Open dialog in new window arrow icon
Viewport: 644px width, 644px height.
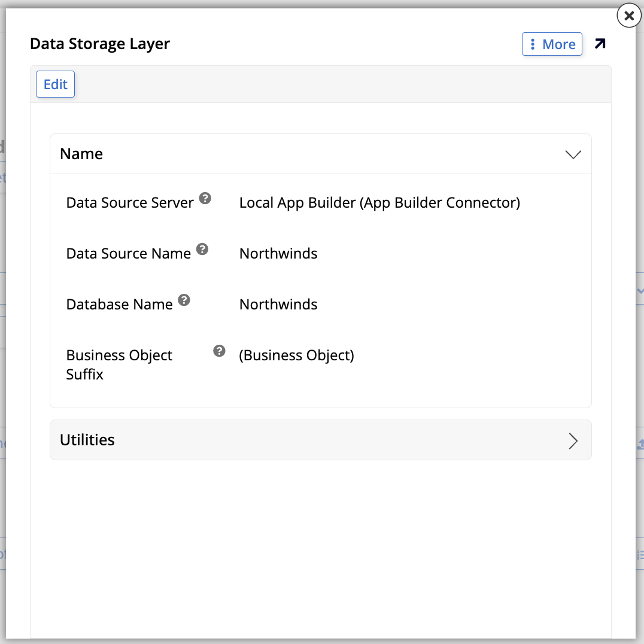tap(600, 44)
